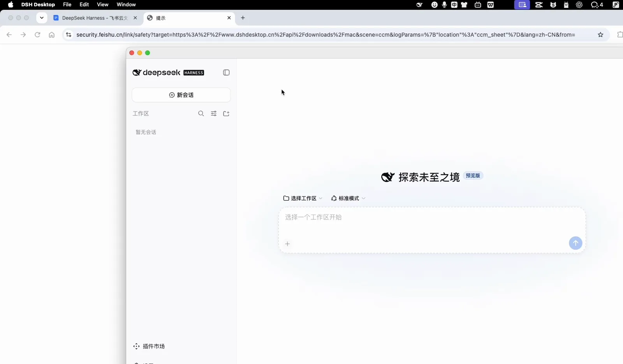Click the highlighted screen sharing menu bar icon
This screenshot has height=364, width=623.
(x=522, y=5)
